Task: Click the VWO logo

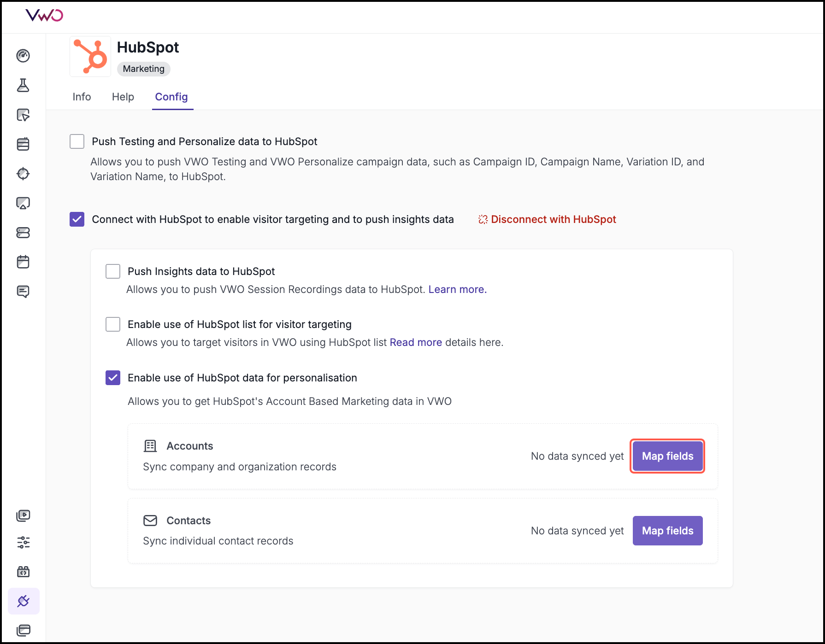Action: [44, 16]
